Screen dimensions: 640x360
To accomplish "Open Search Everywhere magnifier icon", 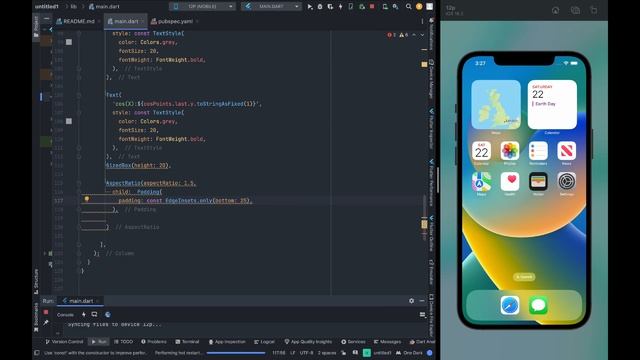I will [x=409, y=7].
